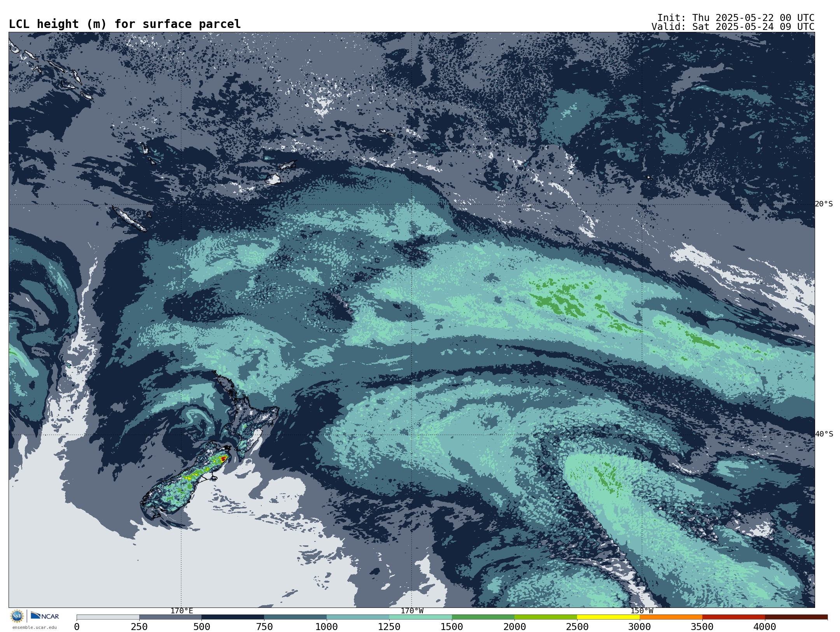Click the 3500–4000 red colorbar segment
Viewport: 840px width, 632px height.
[x=733, y=617]
